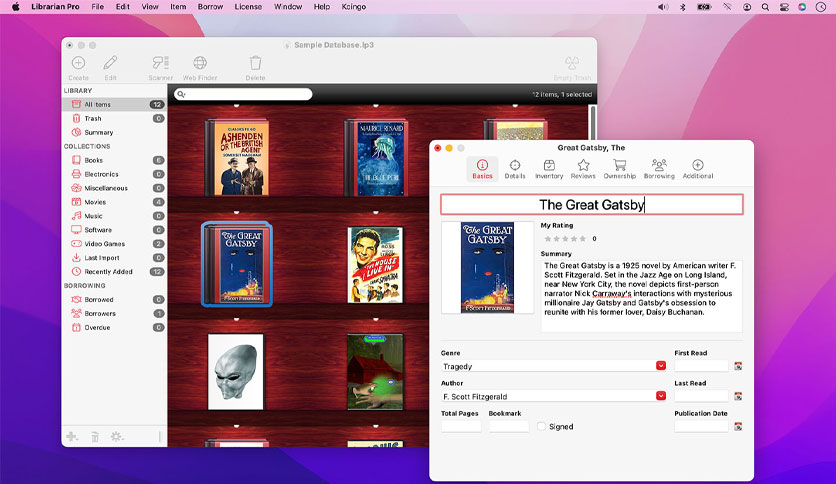Select the Maurice Renard blue book cover
Image resolution: width=836 pixels, height=484 pixels.
click(x=376, y=157)
